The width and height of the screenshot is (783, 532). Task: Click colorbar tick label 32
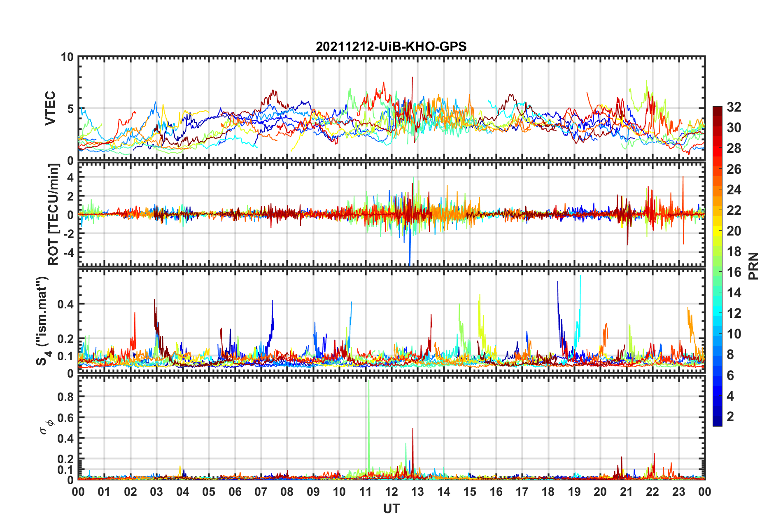[734, 107]
